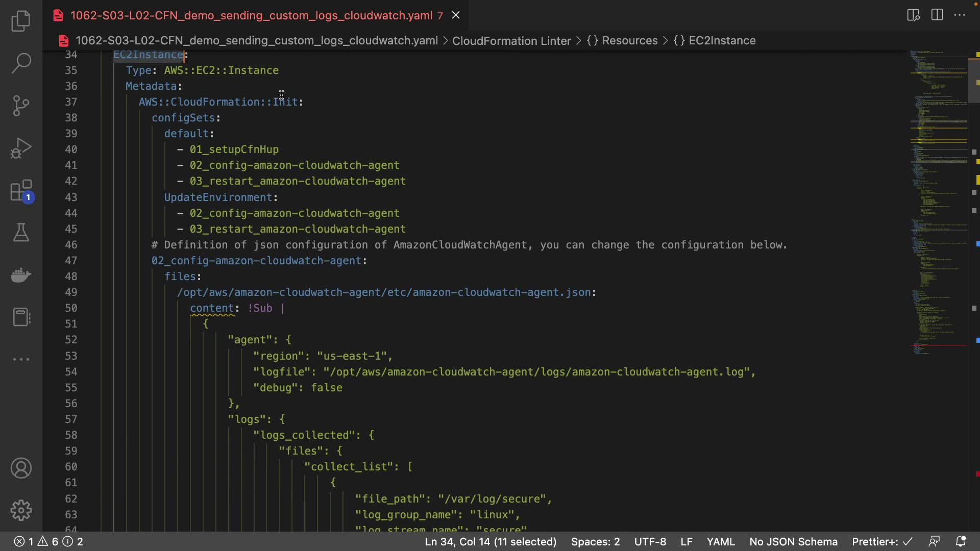980x551 pixels.
Task: Open the Testing flask icon
Action: point(21,233)
